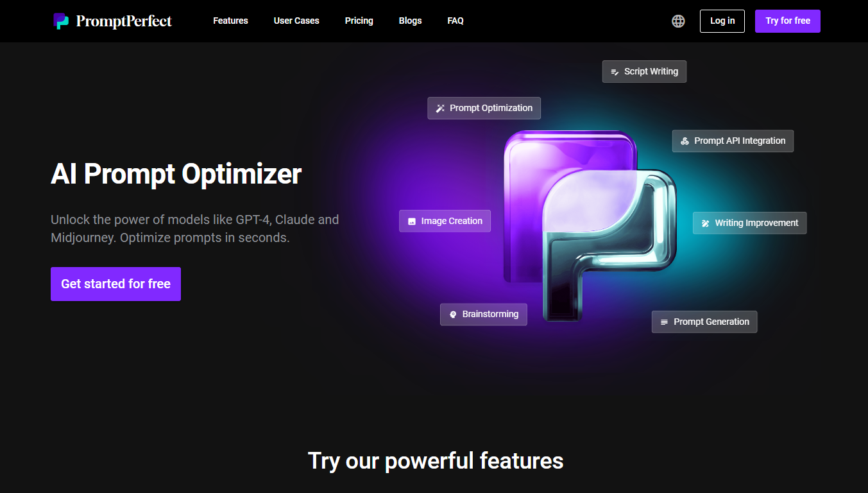Open the Features menu item
Screen dimensions: 868x493
230,21
